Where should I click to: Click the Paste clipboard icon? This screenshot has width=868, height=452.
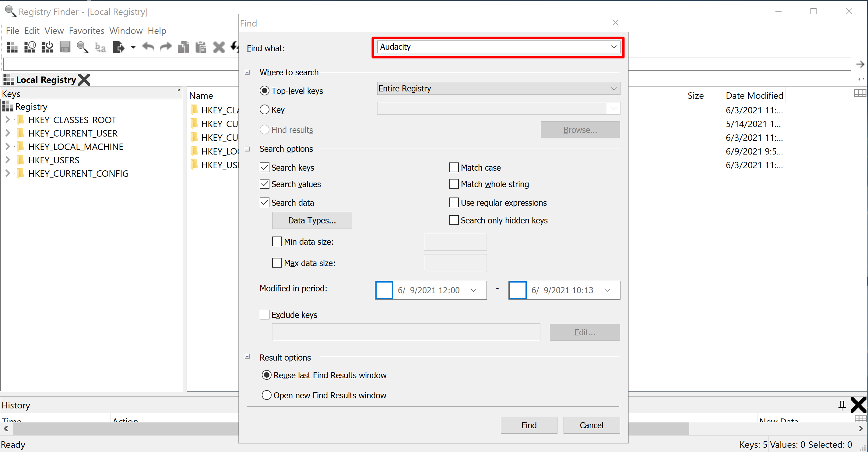click(x=201, y=47)
